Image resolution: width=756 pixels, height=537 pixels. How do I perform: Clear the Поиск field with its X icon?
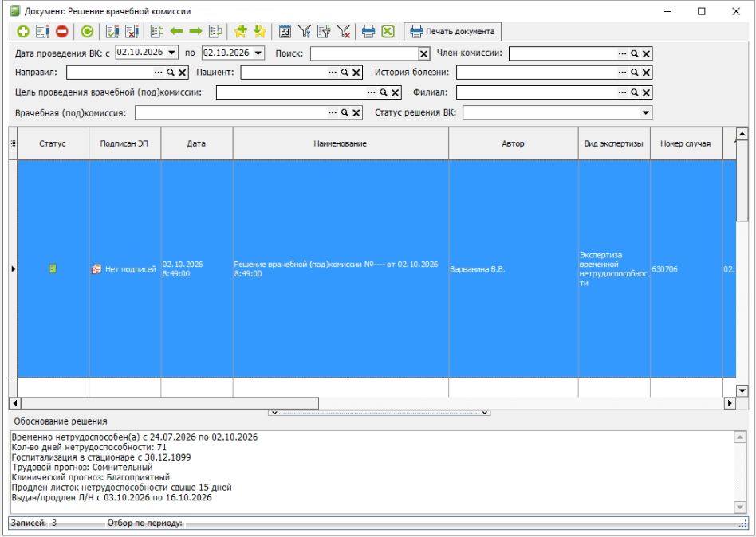click(x=423, y=54)
